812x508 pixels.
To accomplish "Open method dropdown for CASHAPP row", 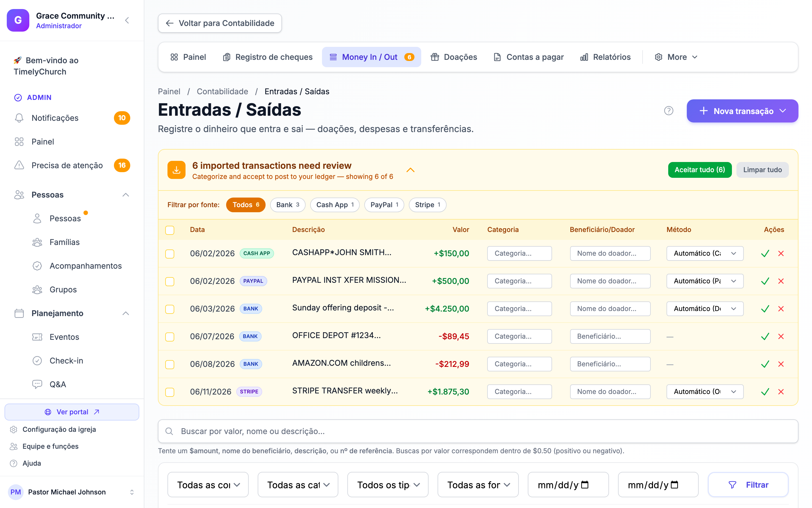I will click(705, 253).
